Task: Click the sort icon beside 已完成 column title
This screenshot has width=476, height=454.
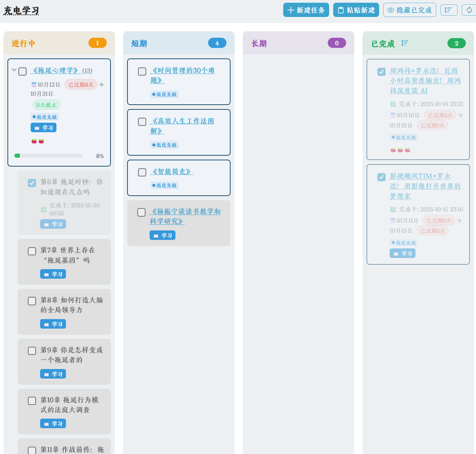Action: 405,43
